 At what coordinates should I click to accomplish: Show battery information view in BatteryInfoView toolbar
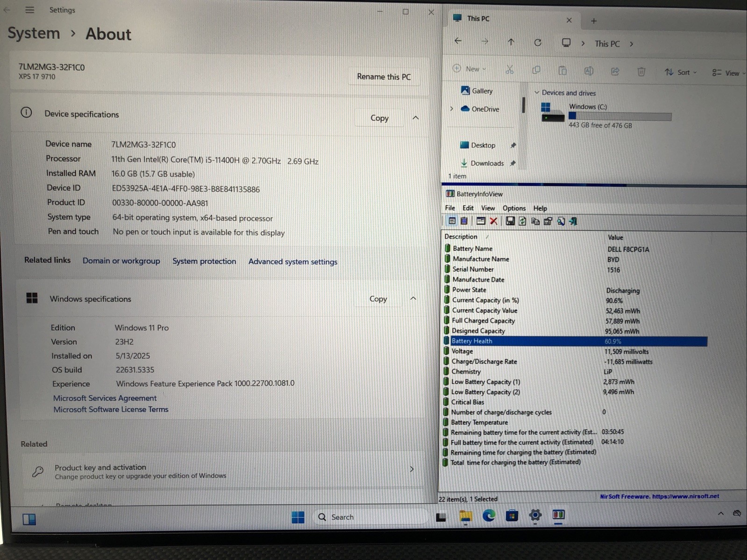coord(452,221)
